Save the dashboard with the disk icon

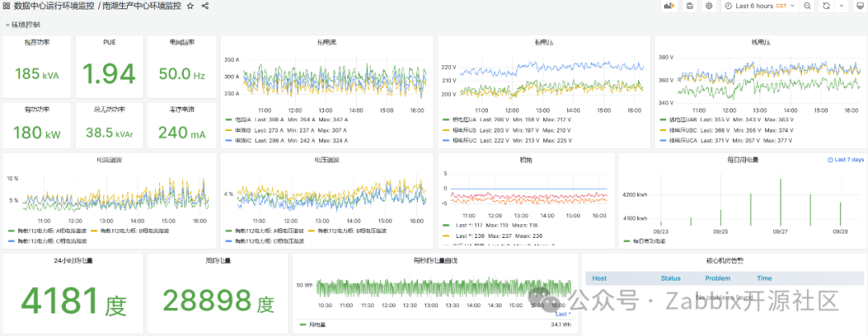coord(690,6)
